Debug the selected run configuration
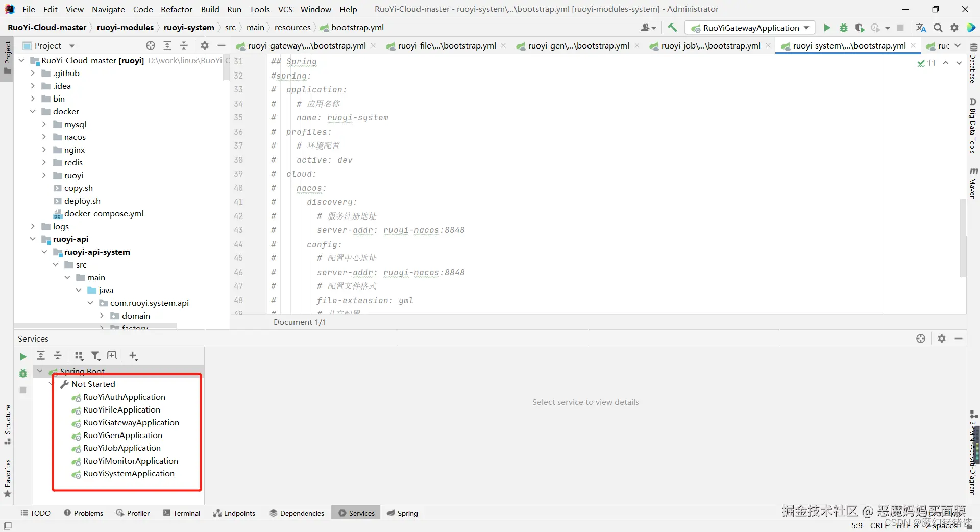The height and width of the screenshot is (532, 980). pyautogui.click(x=843, y=28)
